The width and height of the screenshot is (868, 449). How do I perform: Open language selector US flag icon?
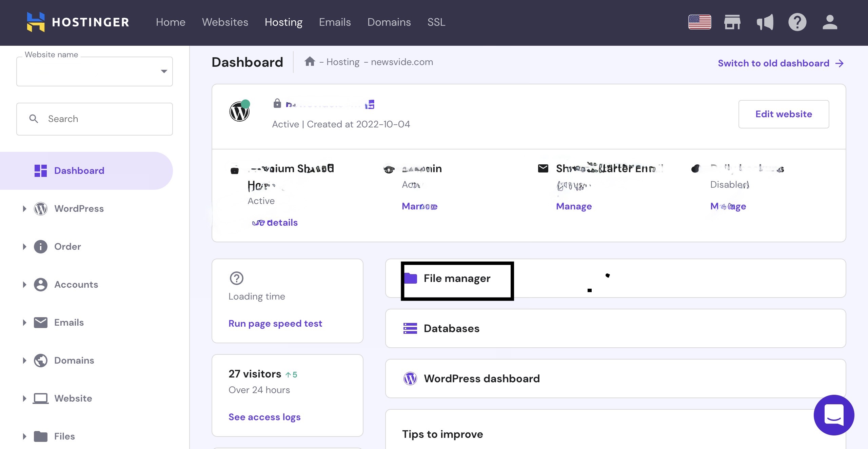(x=699, y=22)
